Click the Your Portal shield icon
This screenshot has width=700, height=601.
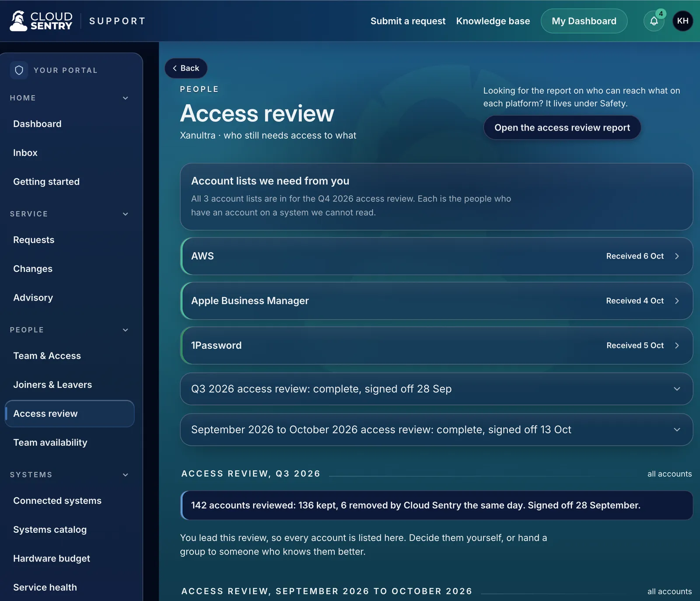coord(19,70)
